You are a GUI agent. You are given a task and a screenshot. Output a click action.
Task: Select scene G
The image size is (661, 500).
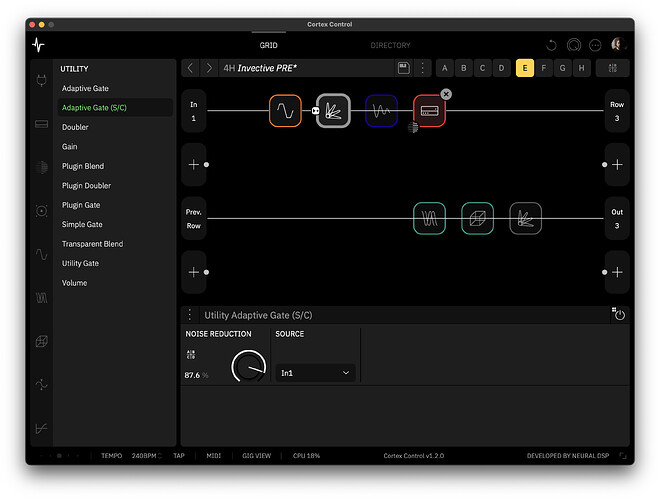point(562,68)
